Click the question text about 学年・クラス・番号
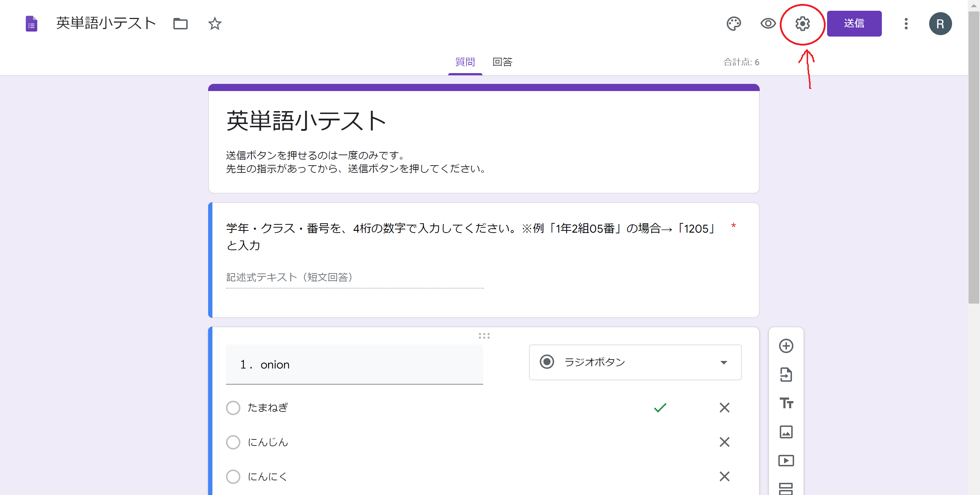 point(472,237)
